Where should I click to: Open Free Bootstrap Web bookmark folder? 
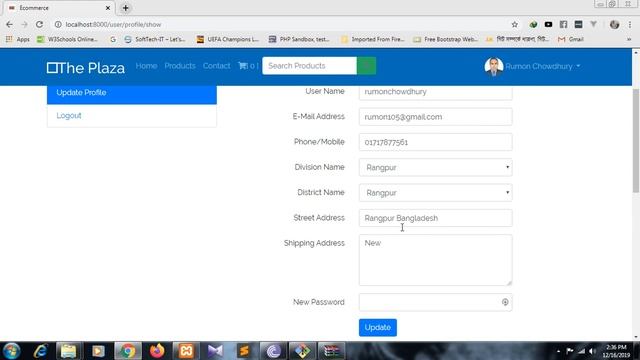point(445,39)
